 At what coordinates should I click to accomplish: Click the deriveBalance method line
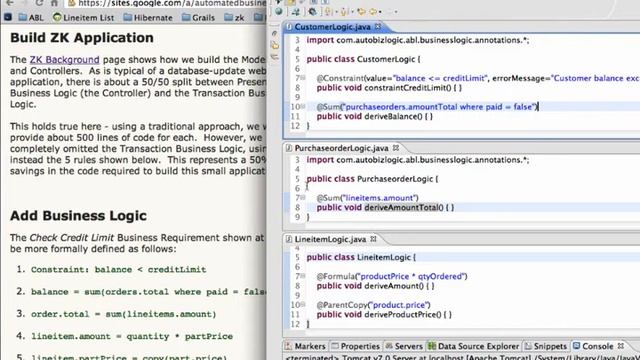pos(374,116)
